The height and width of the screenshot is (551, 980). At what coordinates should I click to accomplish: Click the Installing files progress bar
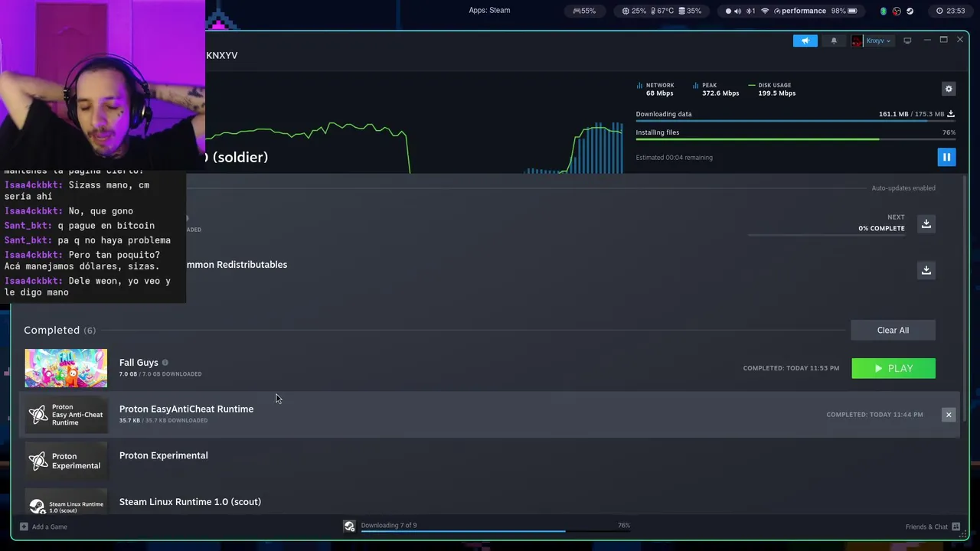[x=795, y=139]
